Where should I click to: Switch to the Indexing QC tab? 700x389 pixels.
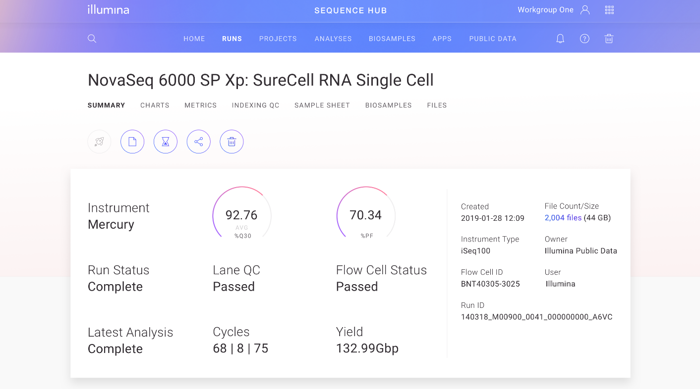[255, 105]
